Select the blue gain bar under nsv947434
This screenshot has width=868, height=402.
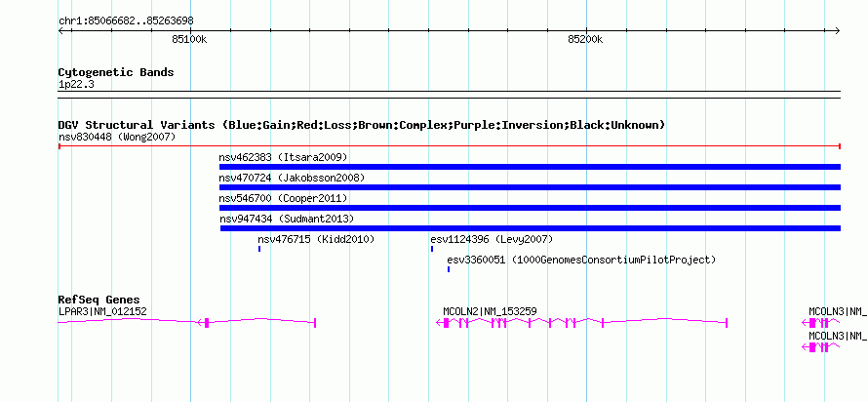coord(531,228)
